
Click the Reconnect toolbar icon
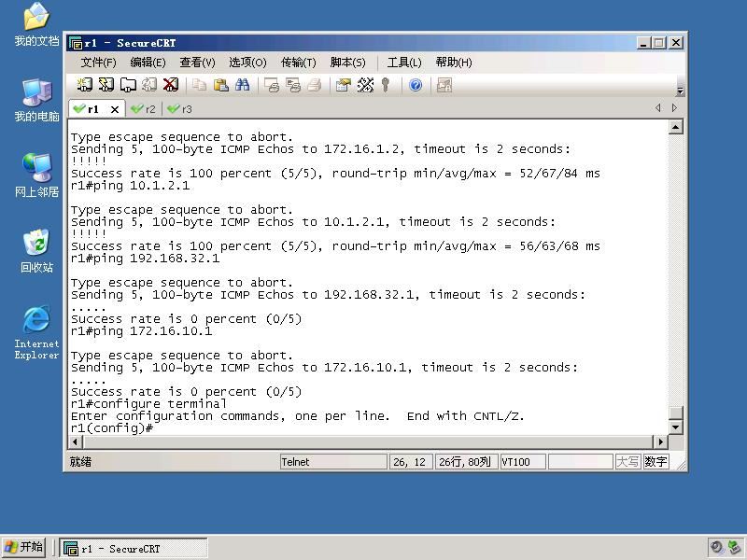click(149, 85)
